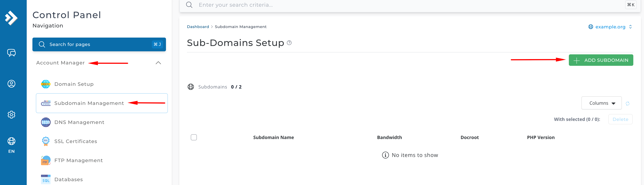Open the example.org domain selector
644x185 pixels.
tap(610, 27)
